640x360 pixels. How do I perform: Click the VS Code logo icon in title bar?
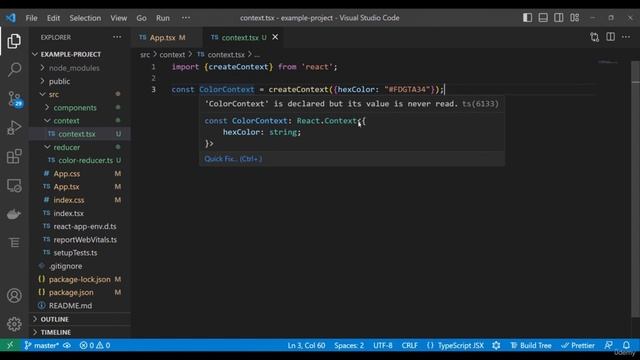point(11,18)
